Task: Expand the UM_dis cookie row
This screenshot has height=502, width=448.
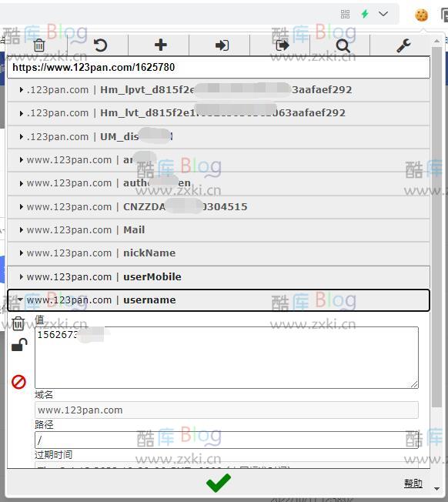Action: (x=219, y=137)
